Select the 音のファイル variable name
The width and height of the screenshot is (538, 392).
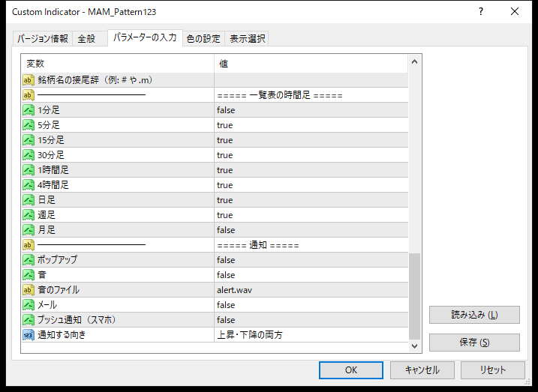[x=59, y=290]
